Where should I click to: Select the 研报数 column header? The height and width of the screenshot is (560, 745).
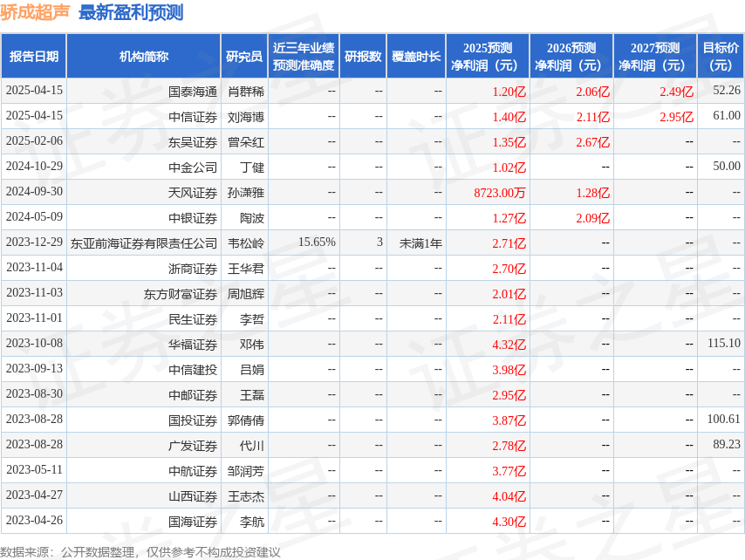pos(363,56)
